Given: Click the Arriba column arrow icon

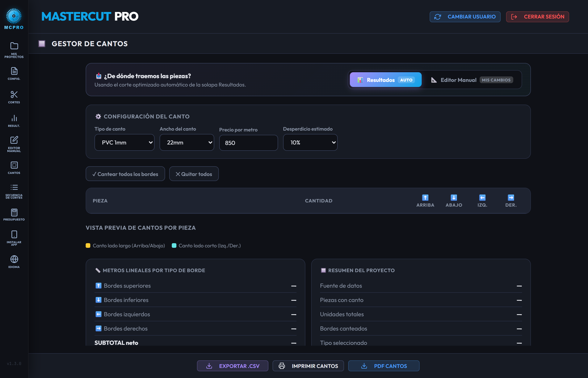Looking at the screenshot, I should 425,198.
